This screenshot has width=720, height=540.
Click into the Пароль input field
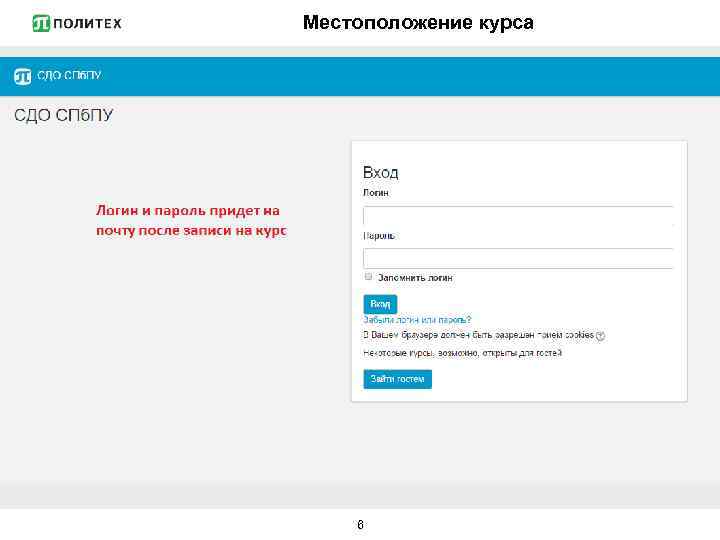click(518, 259)
